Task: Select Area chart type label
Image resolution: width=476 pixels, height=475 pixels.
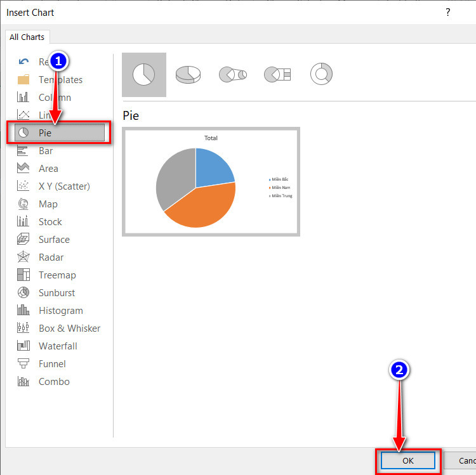Action: (x=49, y=168)
